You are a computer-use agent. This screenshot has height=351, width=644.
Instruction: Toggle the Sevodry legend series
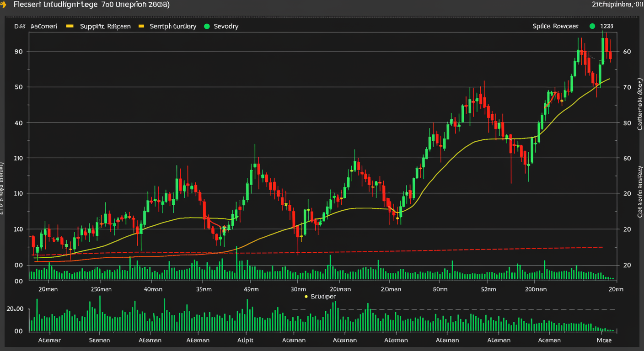click(226, 27)
